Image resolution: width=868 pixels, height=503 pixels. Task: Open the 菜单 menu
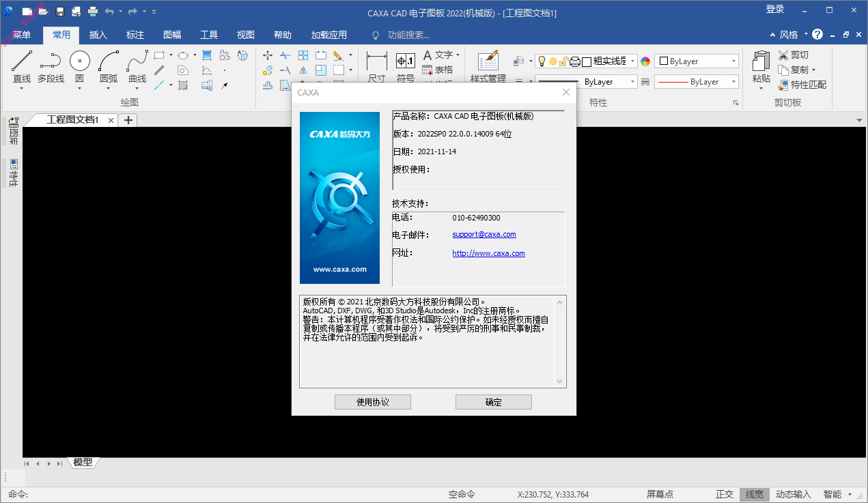coord(22,35)
